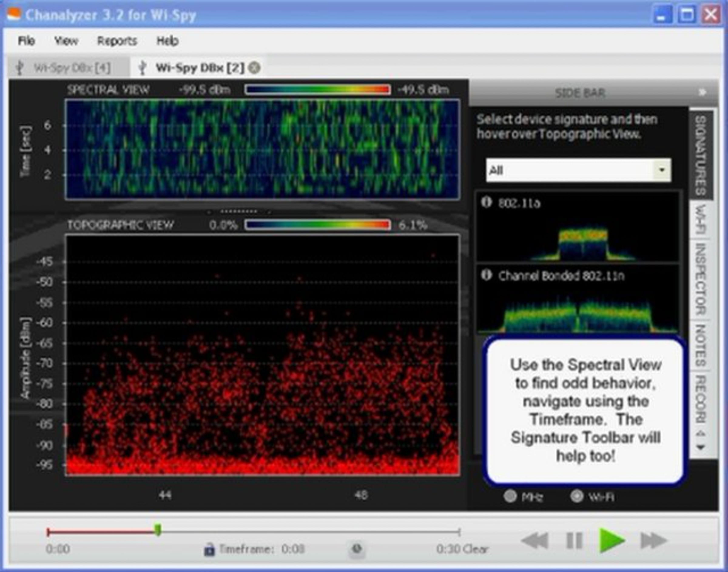This screenshot has width=728, height=572.
Task: Click the fast-forward double-arrow icon
Action: [654, 541]
